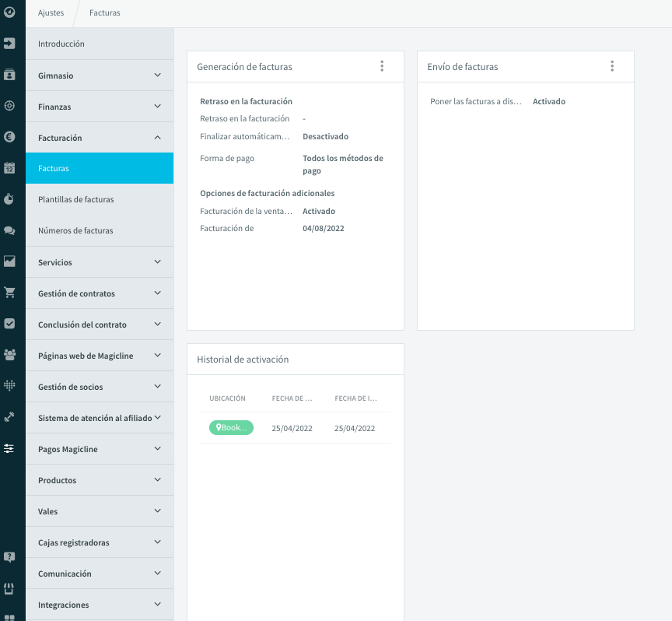
Task: Click the sliders settings icon in sidebar
Action: click(9, 448)
